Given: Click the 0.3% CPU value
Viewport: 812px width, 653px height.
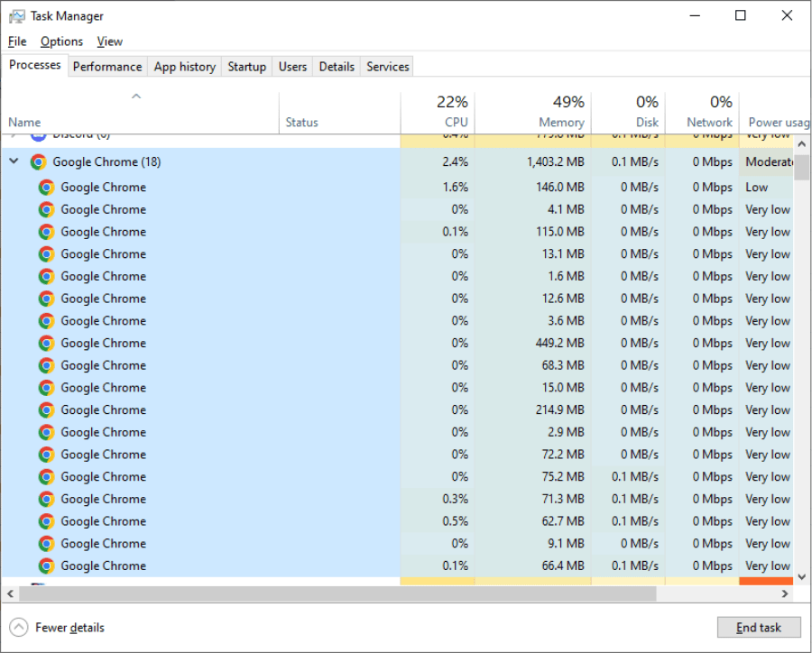Looking at the screenshot, I should 456,499.
